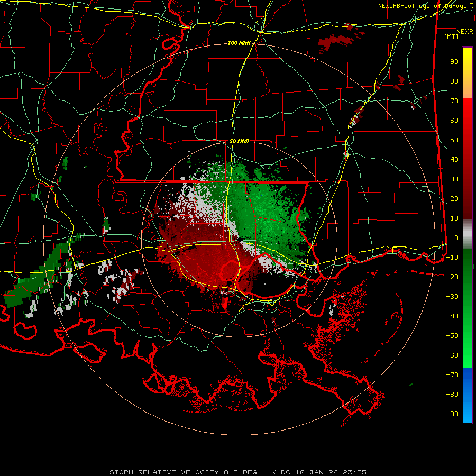Select the 50 value on velocity scale
Viewport: 476px width, 476px height.
[x=454, y=140]
